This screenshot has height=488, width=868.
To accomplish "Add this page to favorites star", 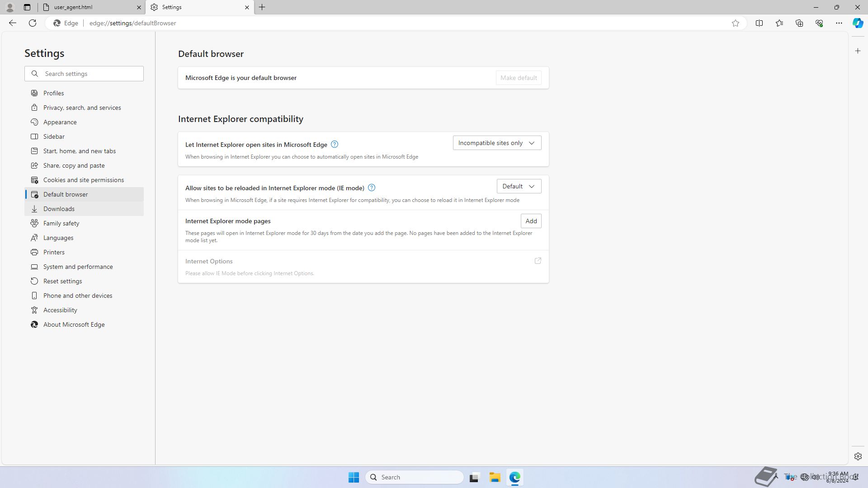I will click(736, 23).
